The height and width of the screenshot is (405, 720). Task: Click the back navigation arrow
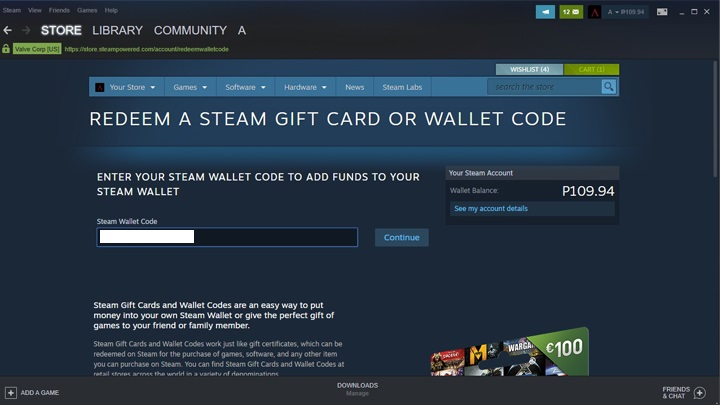click(x=7, y=30)
